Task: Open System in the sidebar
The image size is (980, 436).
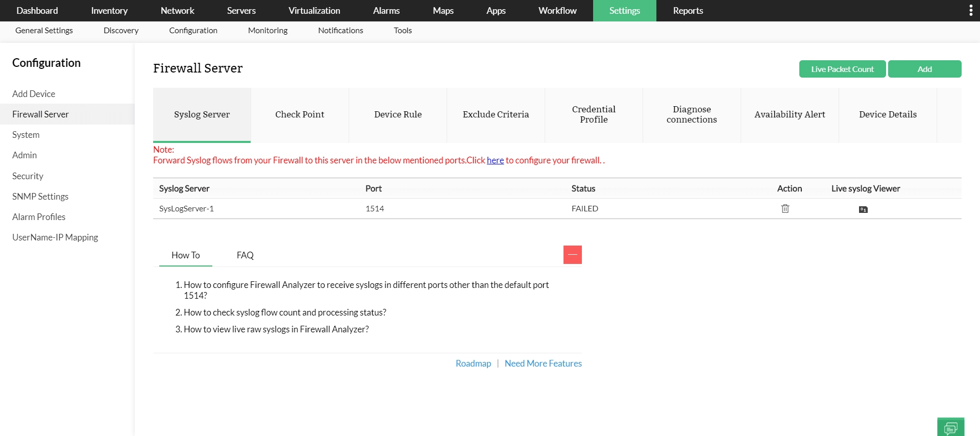Action: pos(67,135)
